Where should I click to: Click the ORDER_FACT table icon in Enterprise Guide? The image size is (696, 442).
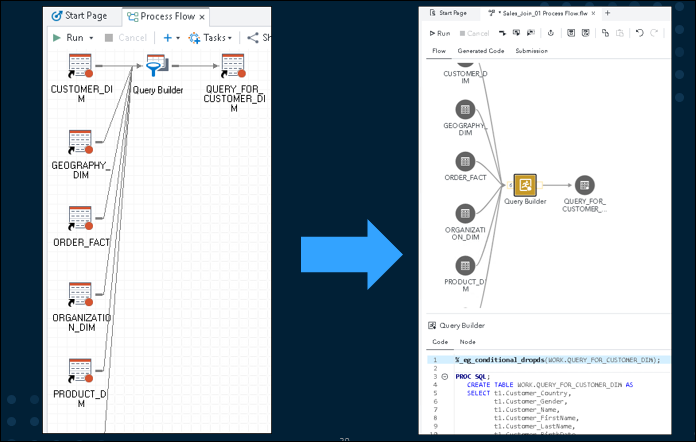(80, 218)
